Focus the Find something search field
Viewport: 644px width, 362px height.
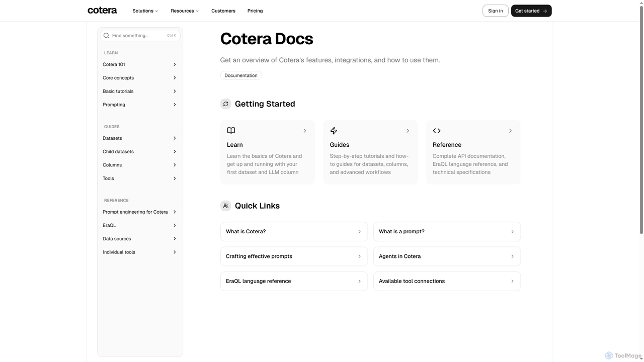[x=140, y=36]
